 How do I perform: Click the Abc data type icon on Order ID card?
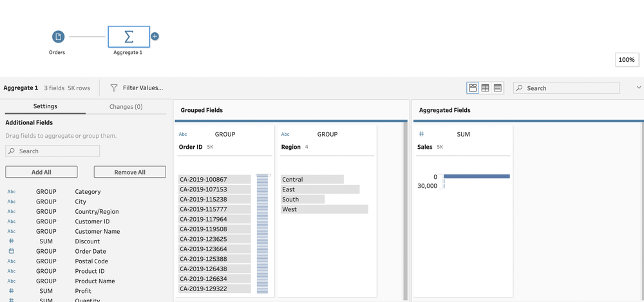[x=183, y=135]
